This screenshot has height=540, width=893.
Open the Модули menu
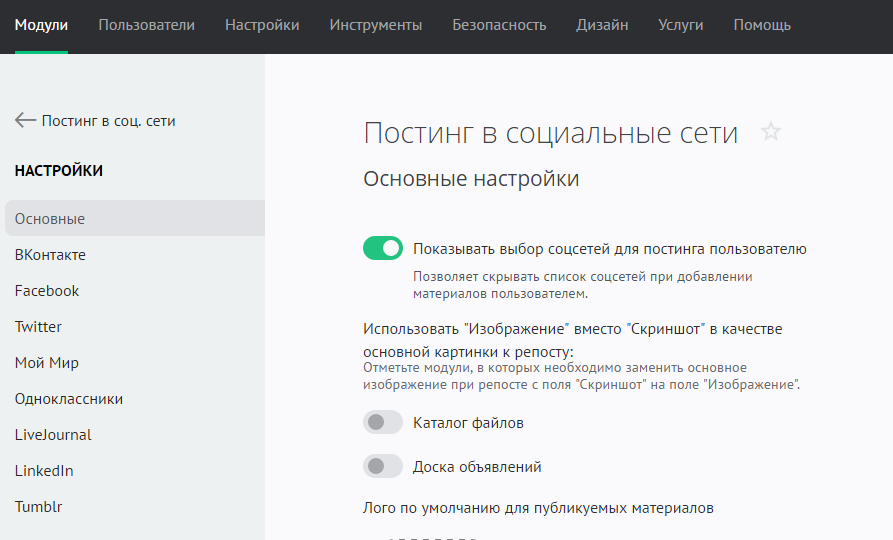click(42, 25)
